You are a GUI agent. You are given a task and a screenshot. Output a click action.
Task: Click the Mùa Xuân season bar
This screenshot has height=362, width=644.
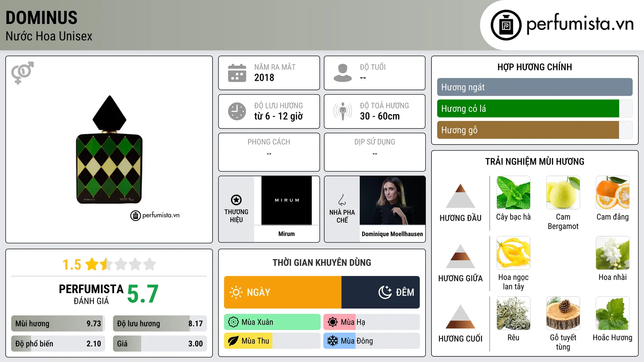point(272,322)
